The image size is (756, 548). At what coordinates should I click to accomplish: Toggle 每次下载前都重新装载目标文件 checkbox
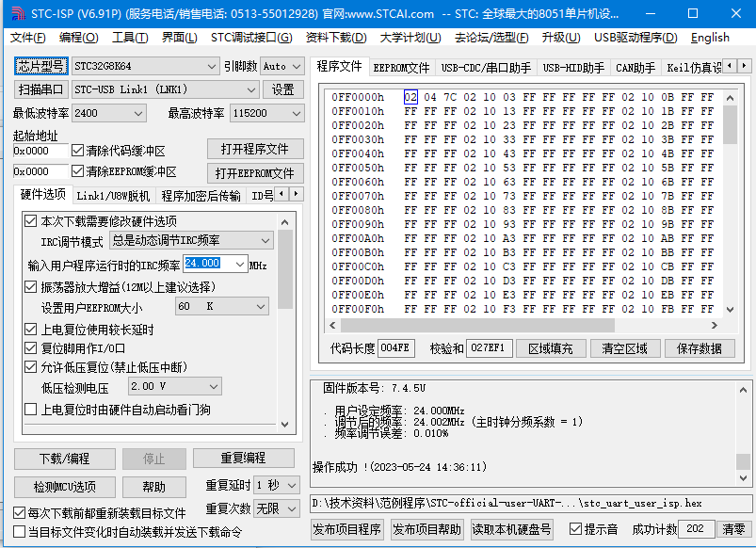tap(19, 513)
